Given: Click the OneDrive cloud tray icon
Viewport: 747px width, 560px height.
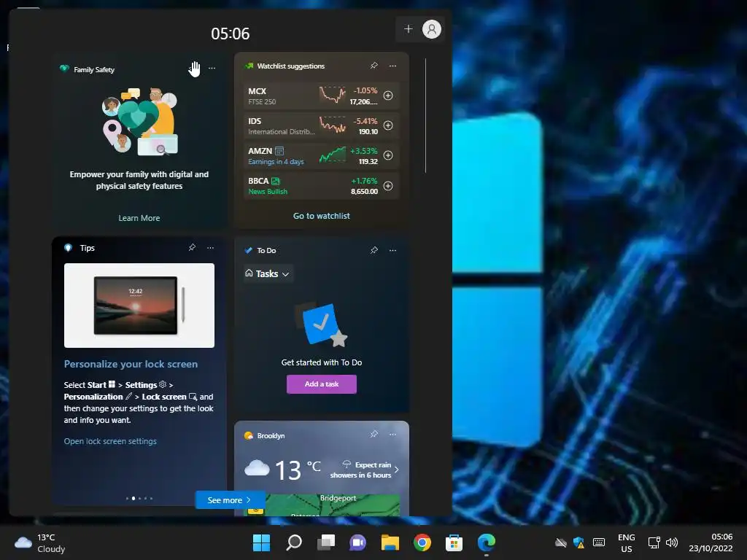Looking at the screenshot, I should tap(561, 542).
